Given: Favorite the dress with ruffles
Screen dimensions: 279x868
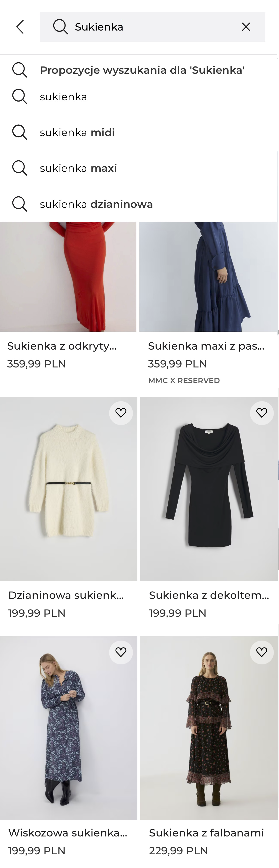Looking at the screenshot, I should [x=261, y=652].
